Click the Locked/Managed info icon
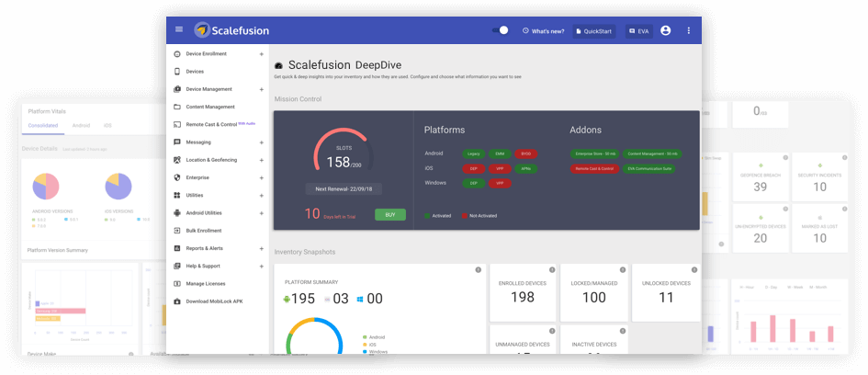The height and width of the screenshot is (375, 868). pos(622,269)
